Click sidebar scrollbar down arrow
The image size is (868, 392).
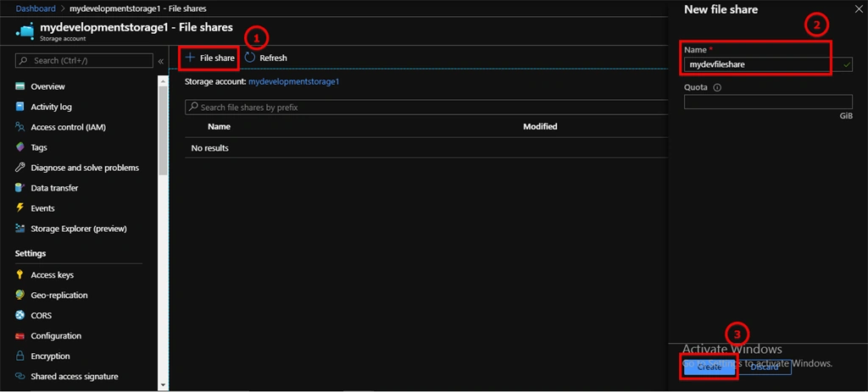click(x=163, y=385)
